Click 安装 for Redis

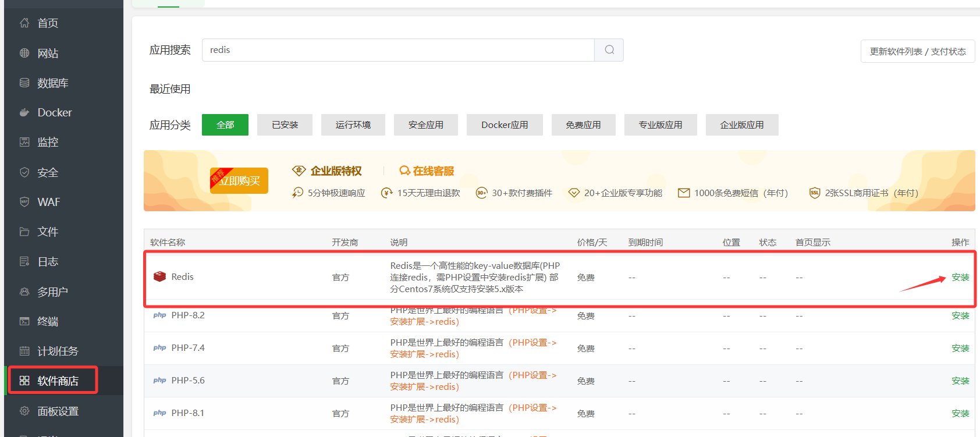coord(960,277)
